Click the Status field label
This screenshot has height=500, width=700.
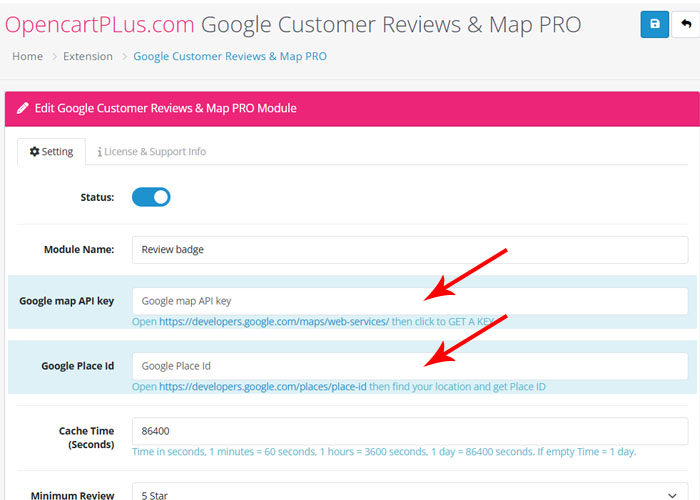click(97, 198)
